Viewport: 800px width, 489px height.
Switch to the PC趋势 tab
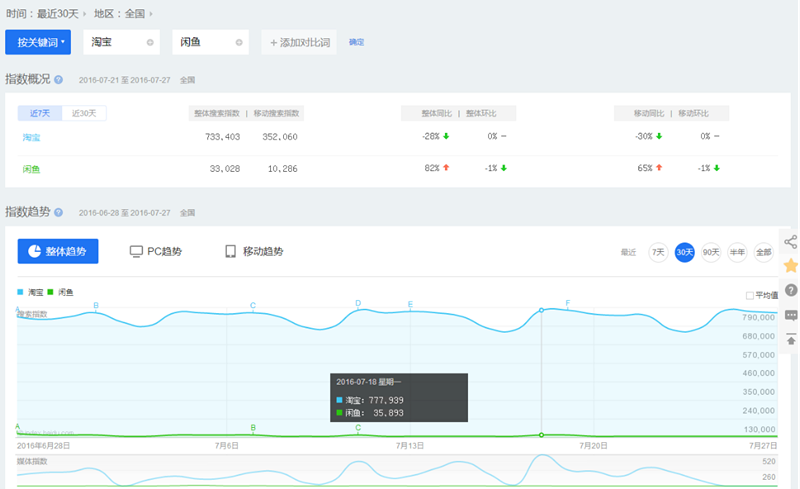pos(156,251)
